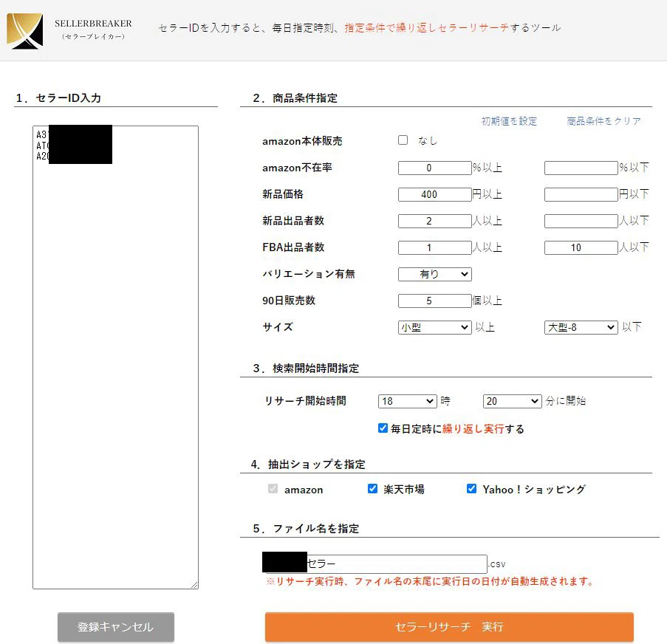The image size is (667, 644).
Task: Open the サイズ maximum dropdown showing 大型-8
Action: click(581, 327)
